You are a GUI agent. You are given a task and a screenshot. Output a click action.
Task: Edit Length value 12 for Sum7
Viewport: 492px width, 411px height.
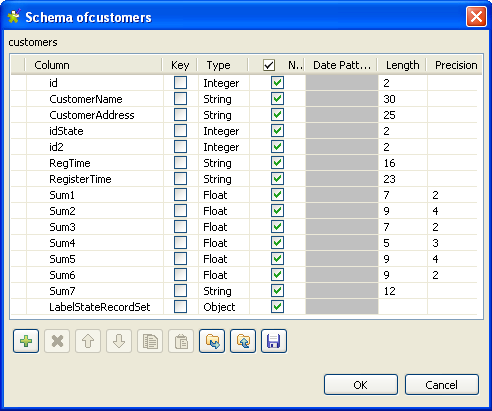403,291
